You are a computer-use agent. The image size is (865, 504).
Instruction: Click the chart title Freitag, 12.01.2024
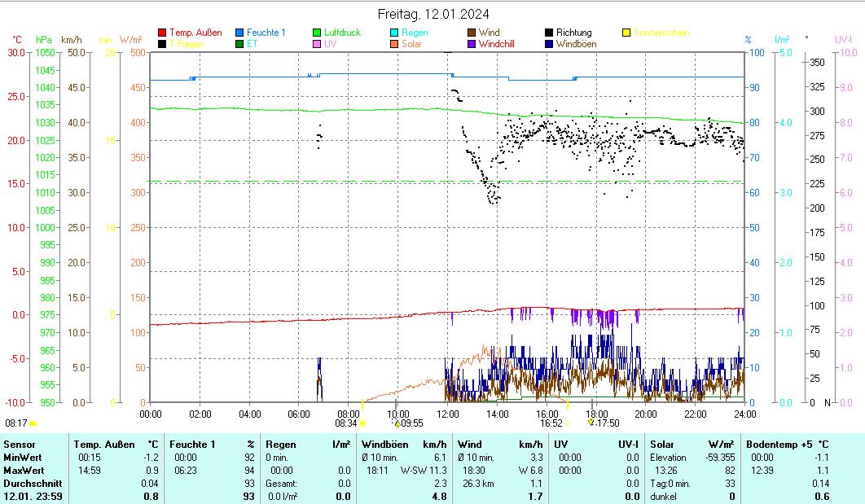(x=433, y=15)
